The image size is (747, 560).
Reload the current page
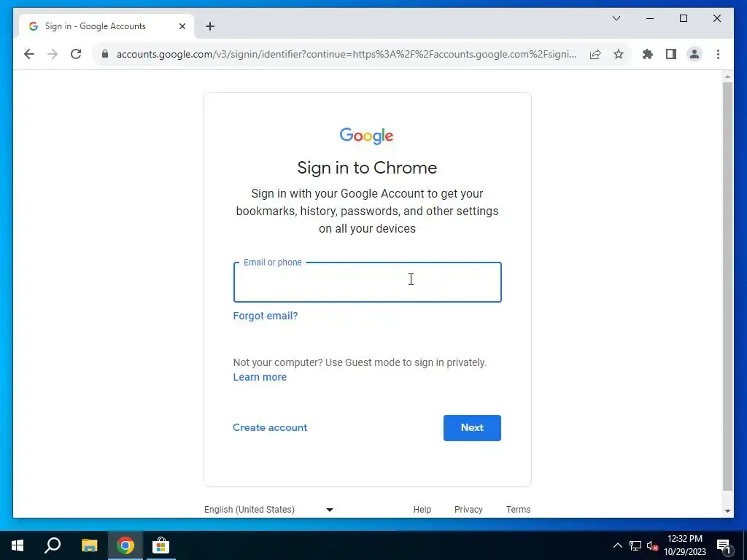click(76, 54)
